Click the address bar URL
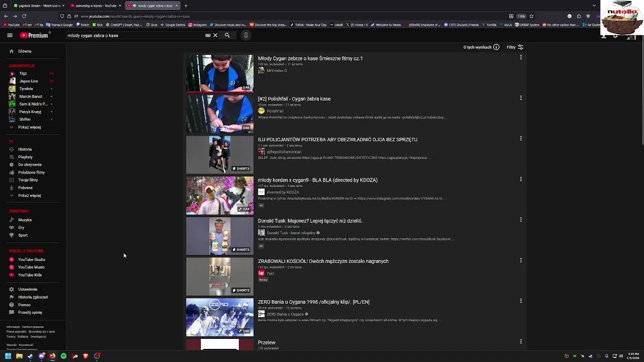 [135, 16]
